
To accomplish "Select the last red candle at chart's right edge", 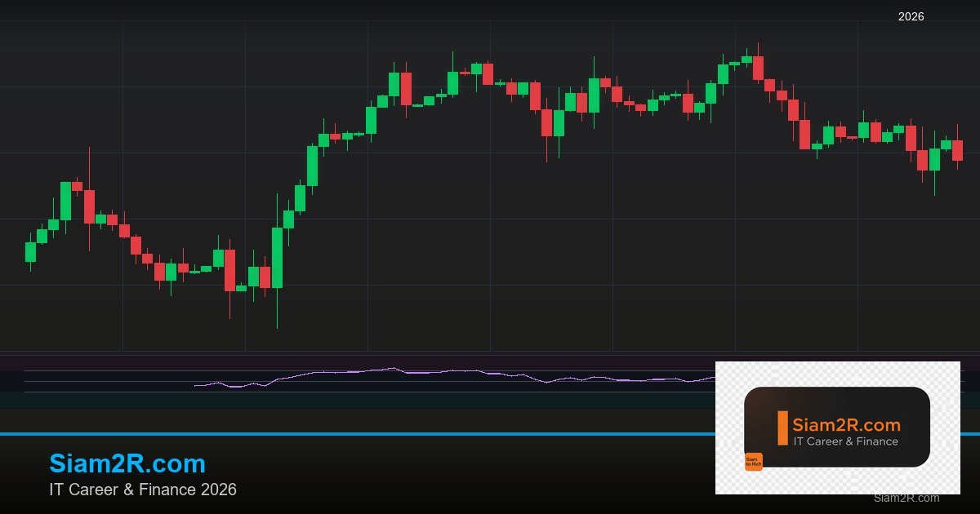I will [x=957, y=150].
